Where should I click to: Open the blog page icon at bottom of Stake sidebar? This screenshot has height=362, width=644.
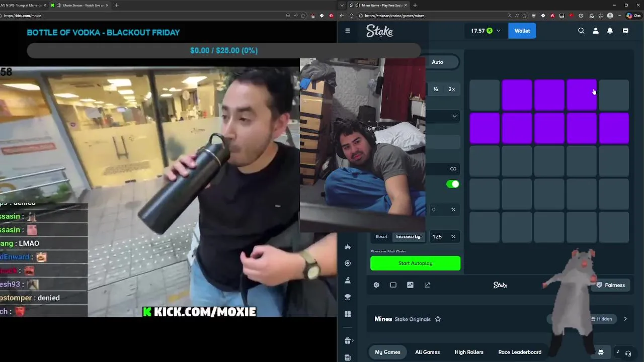348,357
